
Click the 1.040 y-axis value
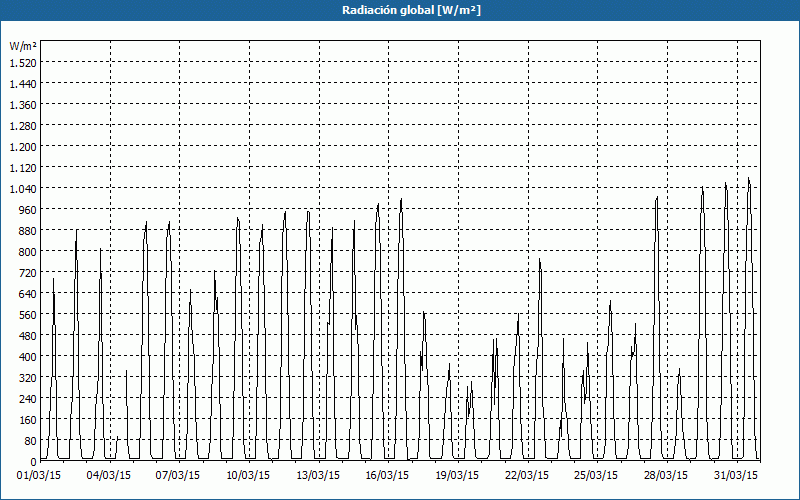click(23, 189)
